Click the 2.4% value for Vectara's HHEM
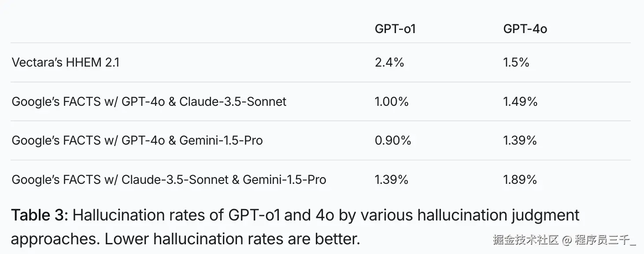644x254 pixels. click(x=389, y=63)
